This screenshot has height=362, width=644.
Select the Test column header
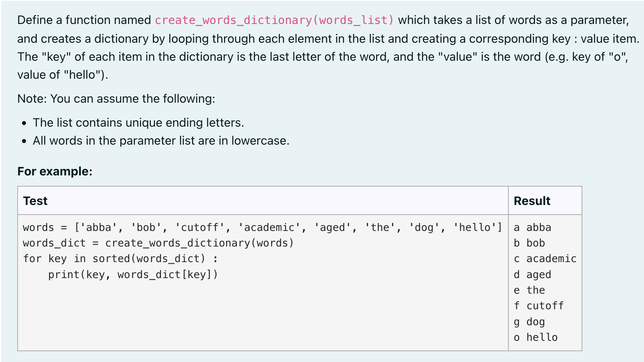(35, 201)
